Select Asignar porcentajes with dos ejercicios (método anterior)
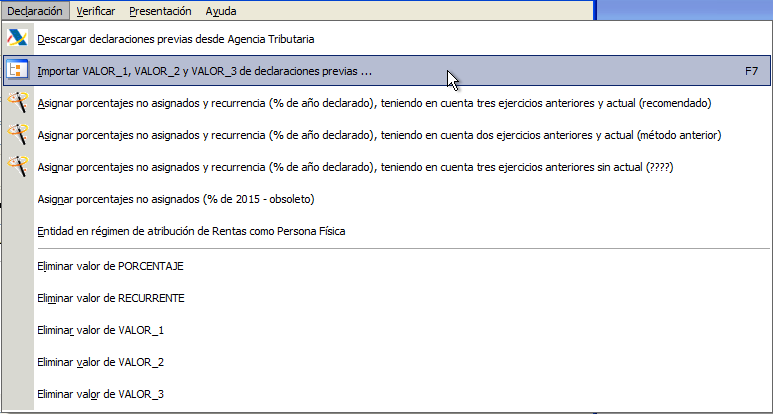Image resolution: width=773 pixels, height=414 pixels. (387, 135)
